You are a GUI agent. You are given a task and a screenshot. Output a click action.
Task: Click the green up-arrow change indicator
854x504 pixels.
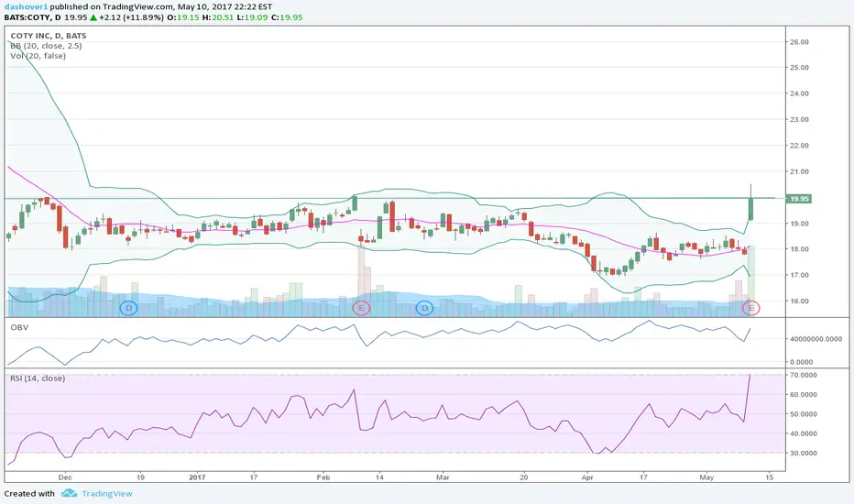[93, 17]
